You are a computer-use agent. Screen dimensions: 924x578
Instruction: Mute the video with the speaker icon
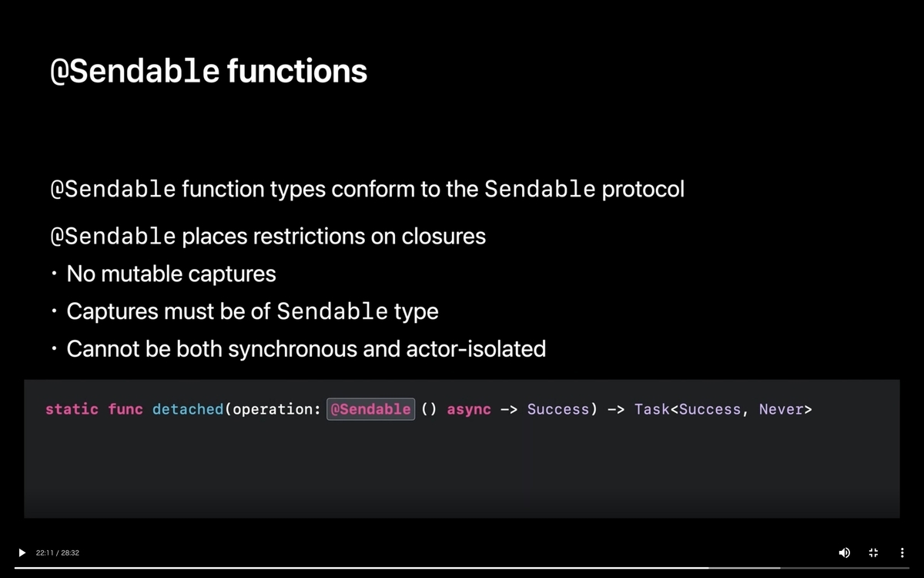pos(845,553)
